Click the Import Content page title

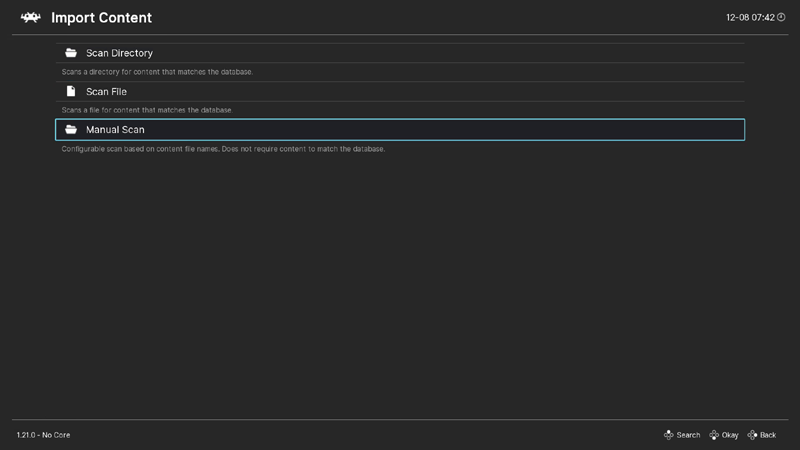tap(101, 18)
